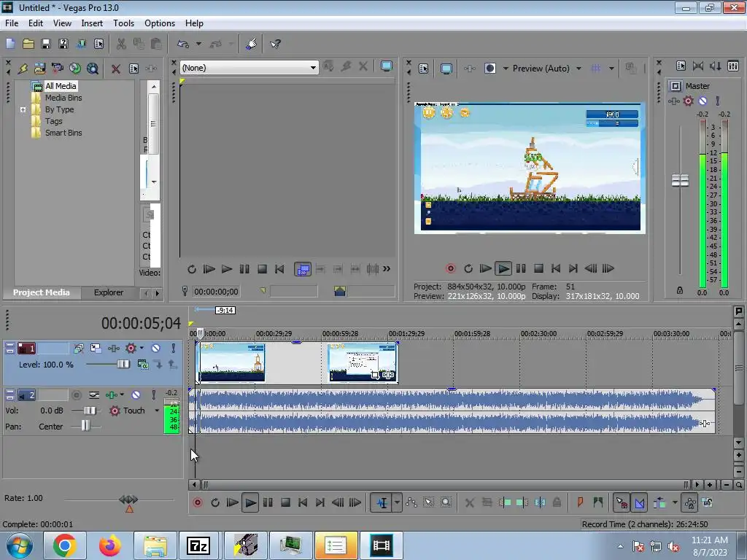Click the Open project folder icon

click(x=28, y=44)
